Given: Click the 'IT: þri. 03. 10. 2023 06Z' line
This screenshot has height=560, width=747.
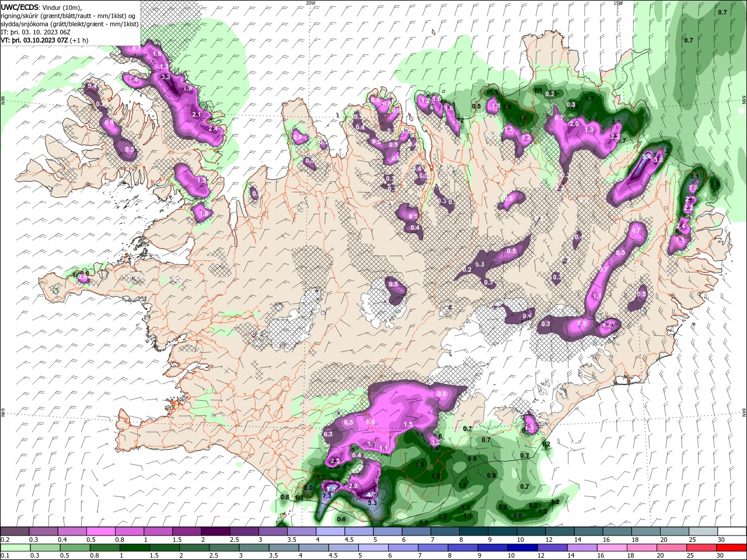Looking at the screenshot, I should (36, 32).
